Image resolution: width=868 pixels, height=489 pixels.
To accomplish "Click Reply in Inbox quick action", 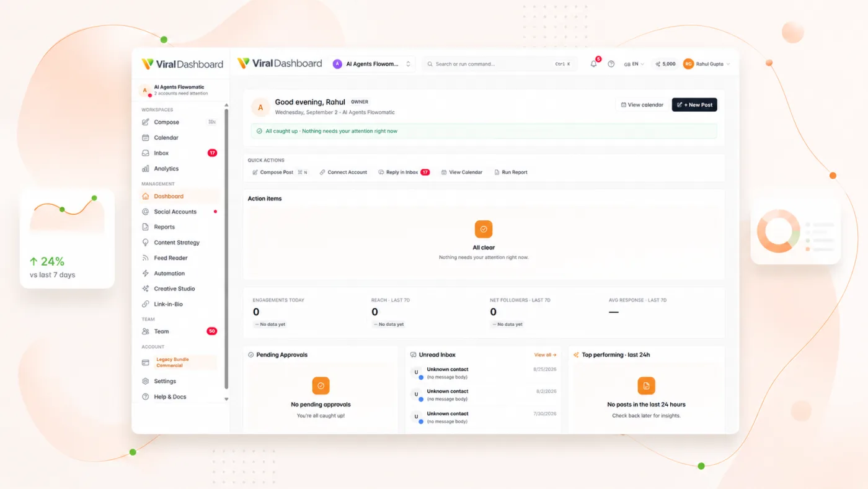I will 404,172.
